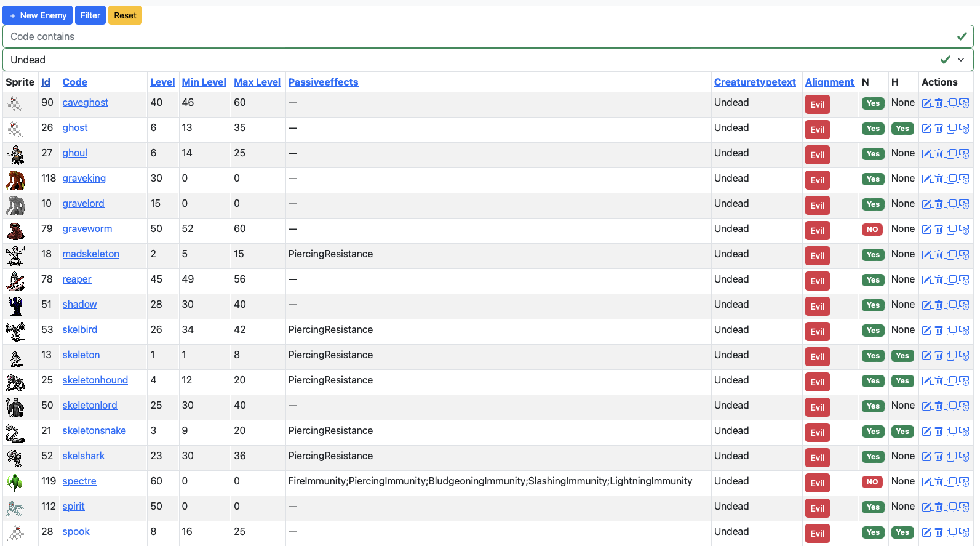980x546 pixels.
Task: Select the spectre passive effects text
Action: (490, 481)
